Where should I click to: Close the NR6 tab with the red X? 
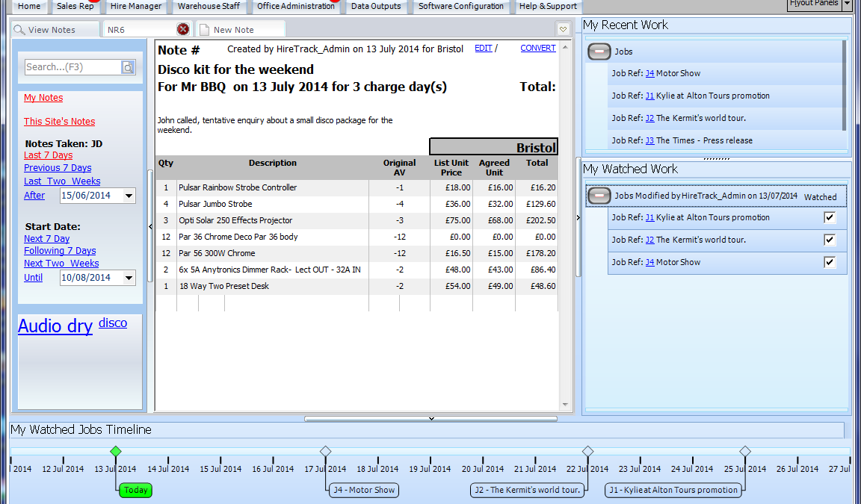183,29
